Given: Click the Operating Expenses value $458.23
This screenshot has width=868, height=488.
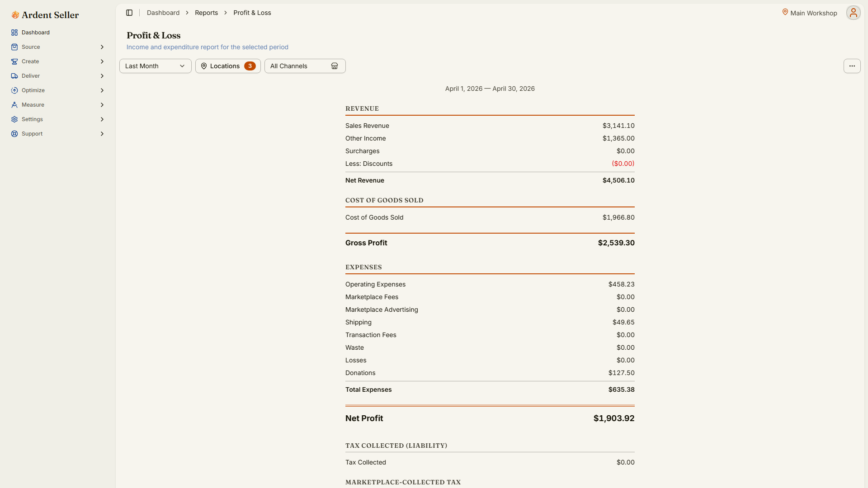Looking at the screenshot, I should click(621, 284).
